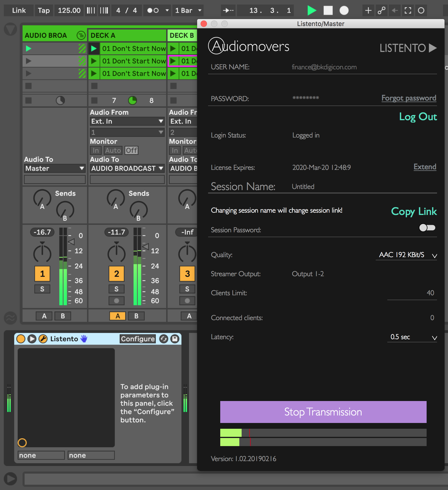Select the DECK B track header
This screenshot has height=490, width=448.
[182, 35]
